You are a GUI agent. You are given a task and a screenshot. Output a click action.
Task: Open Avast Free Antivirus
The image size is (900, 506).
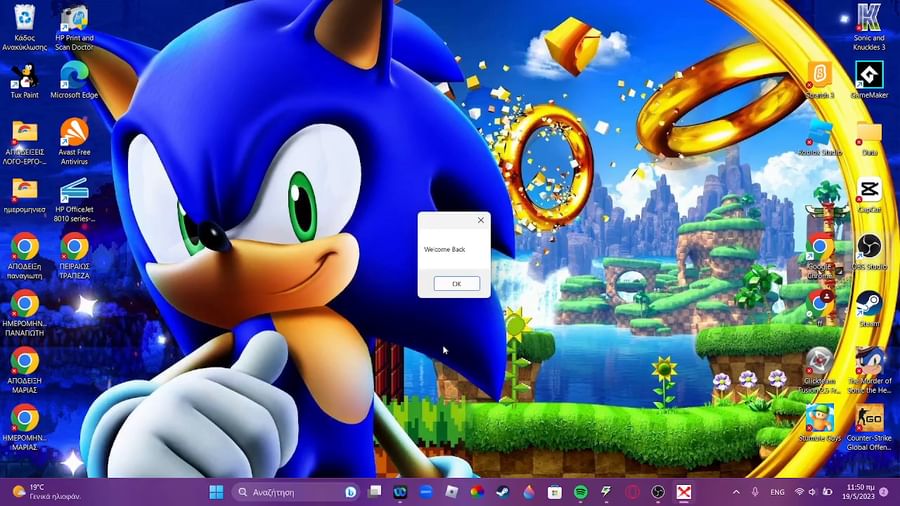74,141
